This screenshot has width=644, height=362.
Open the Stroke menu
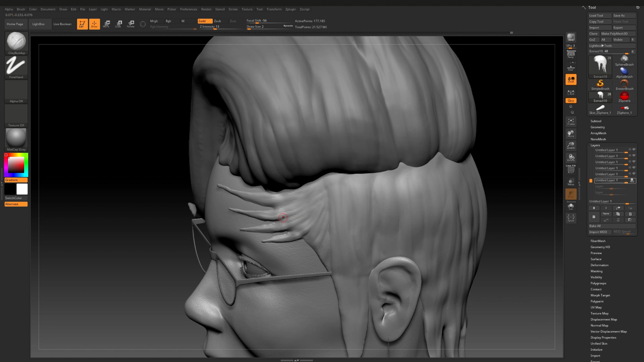[x=233, y=9]
